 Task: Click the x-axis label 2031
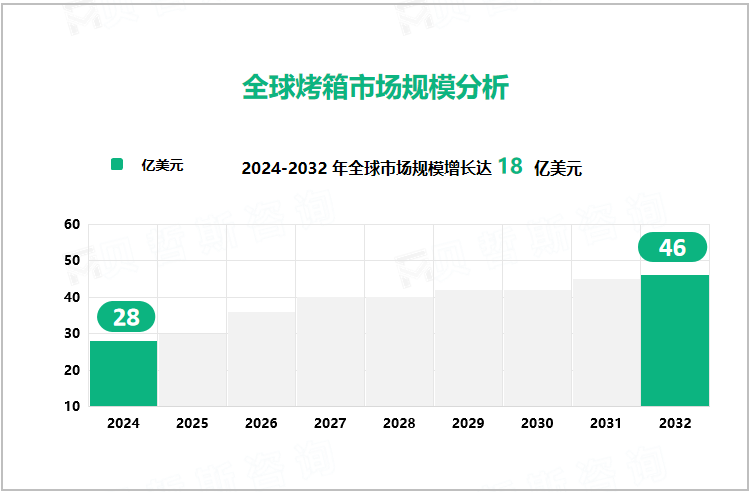point(606,423)
